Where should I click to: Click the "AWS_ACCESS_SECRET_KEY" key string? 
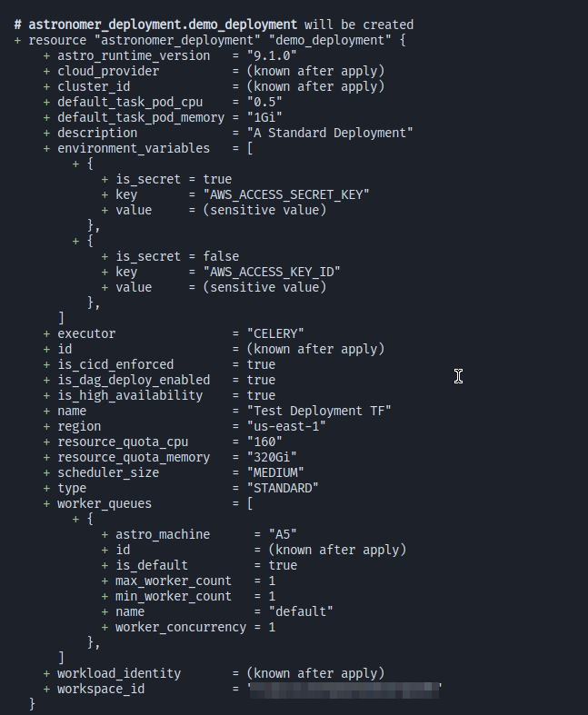tap(279, 194)
